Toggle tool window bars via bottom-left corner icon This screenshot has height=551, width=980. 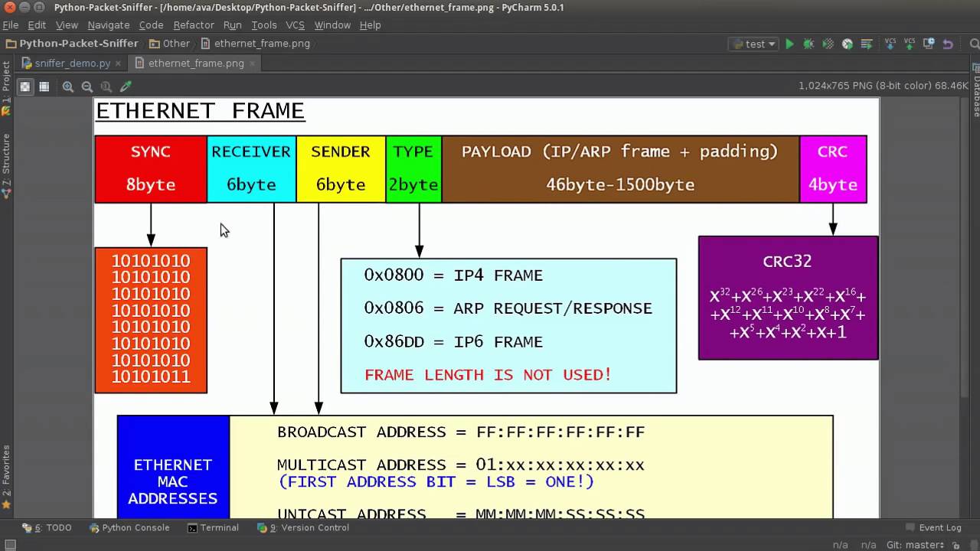point(10,545)
